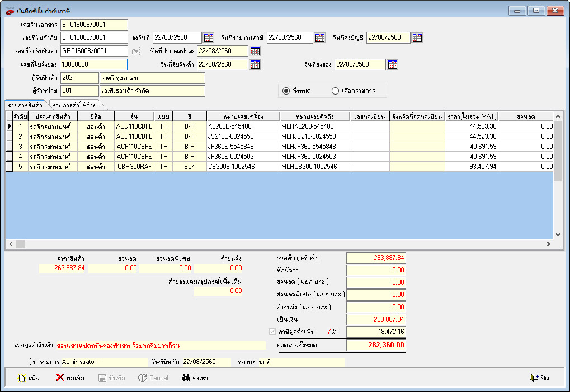The image size is (570, 392).
Task: Focus the เลขที่ใบกำกับ field
Action: coord(94,37)
